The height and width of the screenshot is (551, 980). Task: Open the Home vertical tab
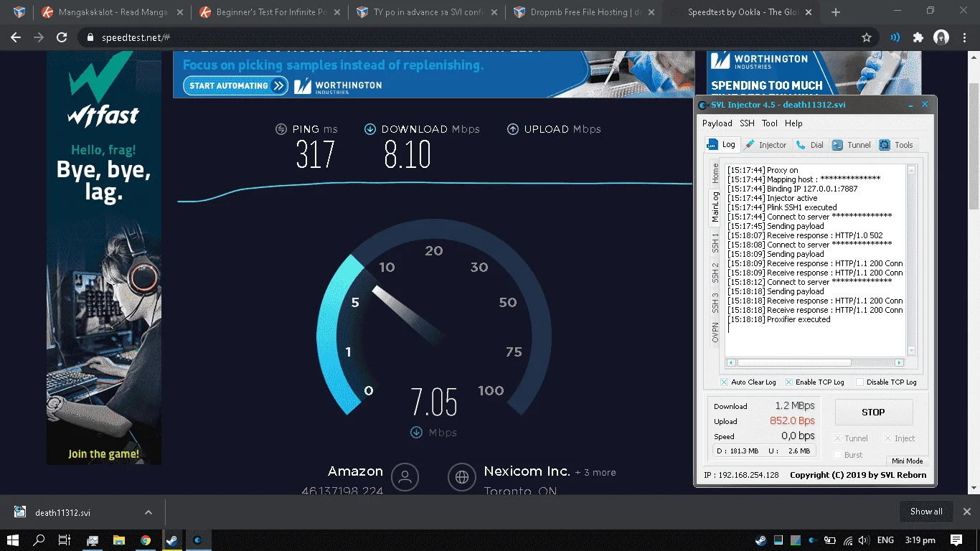click(x=715, y=174)
